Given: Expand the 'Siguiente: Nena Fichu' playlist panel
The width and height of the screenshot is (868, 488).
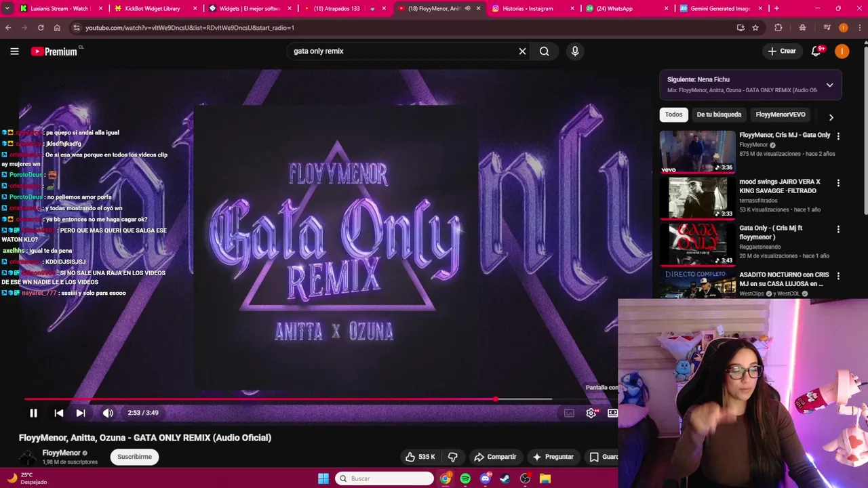Looking at the screenshot, I should [829, 85].
